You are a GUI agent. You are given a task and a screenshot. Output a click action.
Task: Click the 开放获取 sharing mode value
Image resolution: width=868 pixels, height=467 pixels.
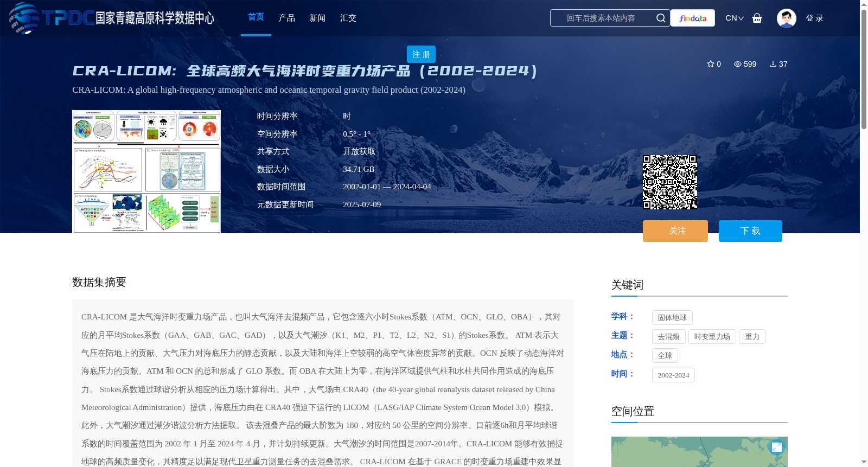click(359, 151)
